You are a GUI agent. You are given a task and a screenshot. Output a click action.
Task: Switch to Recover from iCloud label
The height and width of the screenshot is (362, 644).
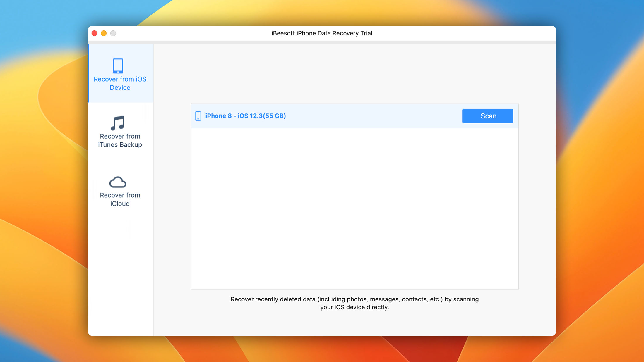point(120,199)
